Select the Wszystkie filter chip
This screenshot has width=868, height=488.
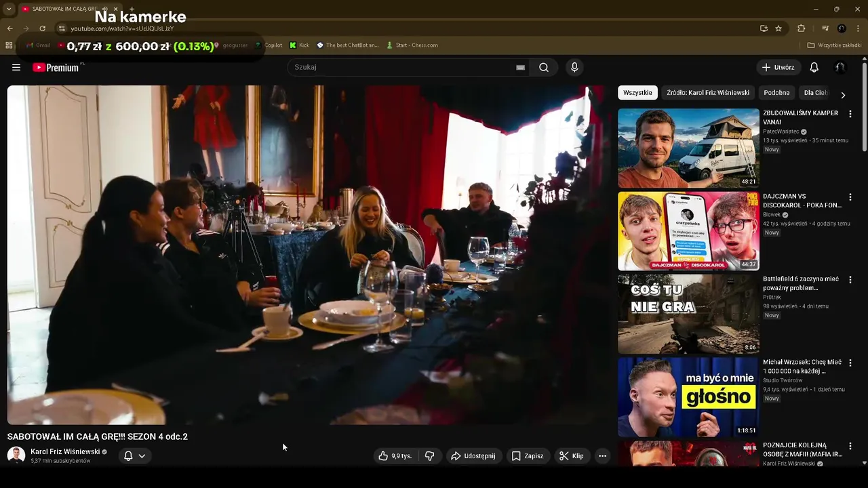[637, 93]
